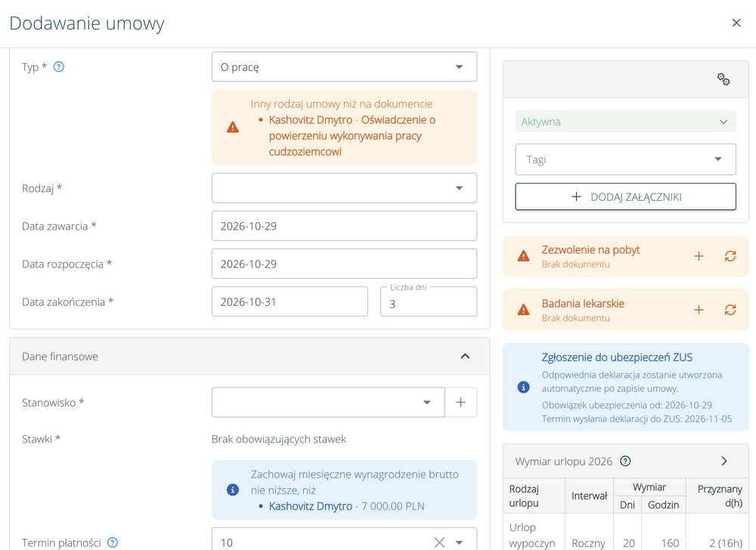The height and width of the screenshot is (550, 756).
Task: Collapse the Dane finansowe section
Action: tap(465, 357)
